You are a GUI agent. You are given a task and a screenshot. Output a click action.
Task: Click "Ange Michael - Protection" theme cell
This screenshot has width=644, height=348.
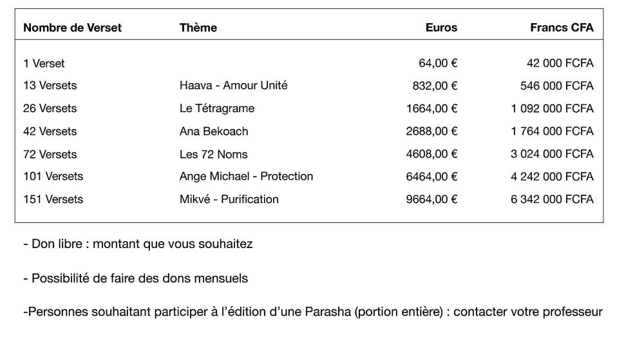pos(246,177)
